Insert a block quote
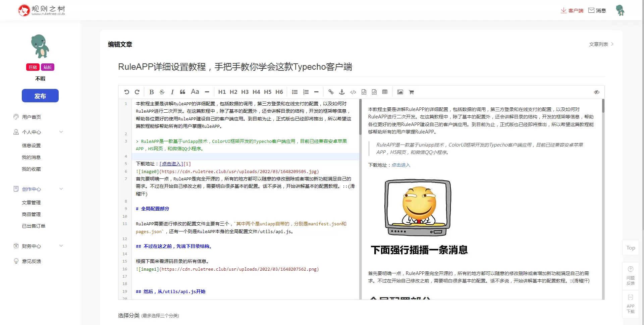Screen dimensions: 644x325 pyautogui.click(x=182, y=92)
